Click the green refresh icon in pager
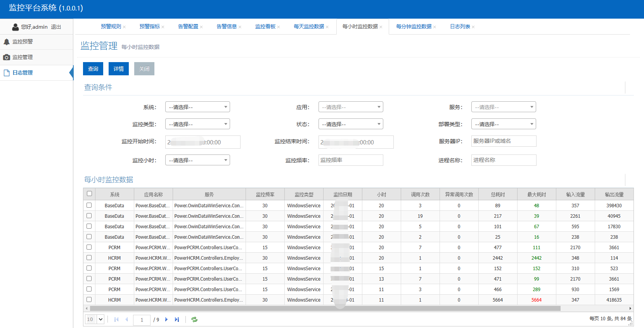The height and width of the screenshot is (328, 644). point(194,319)
